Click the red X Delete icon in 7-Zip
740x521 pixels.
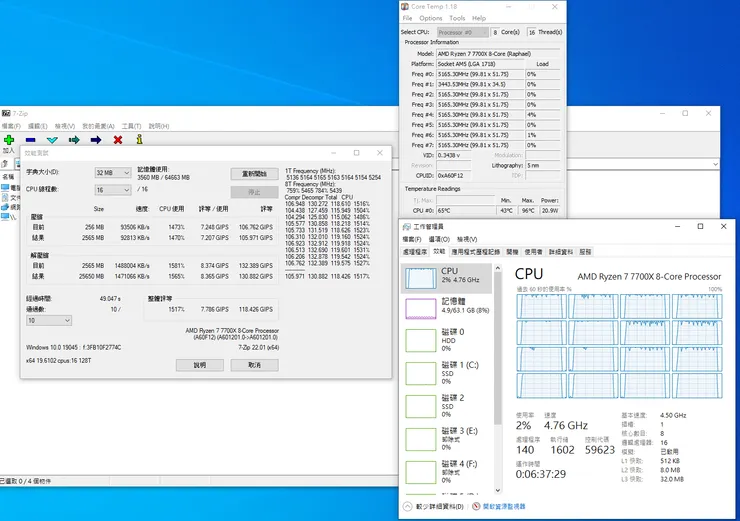pyautogui.click(x=118, y=140)
